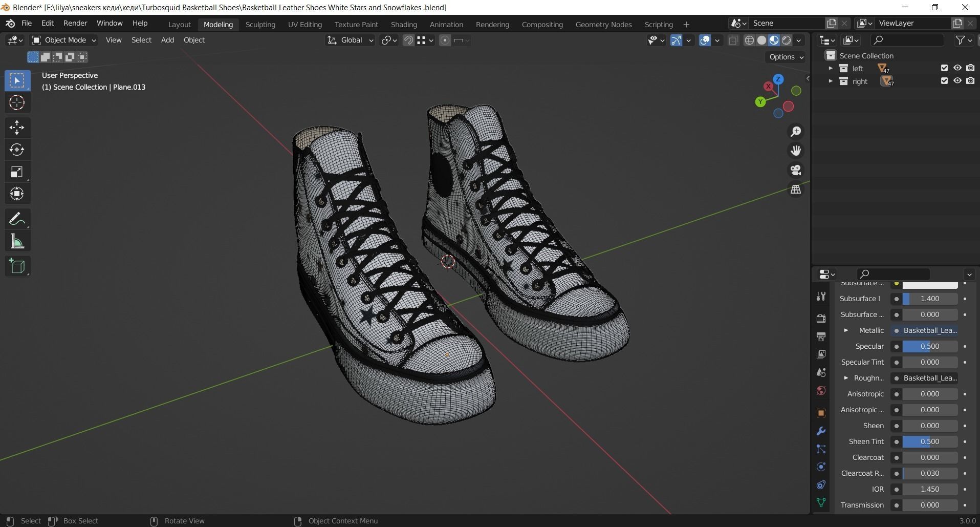
Task: Click the Options button in viewport
Action: coord(786,57)
